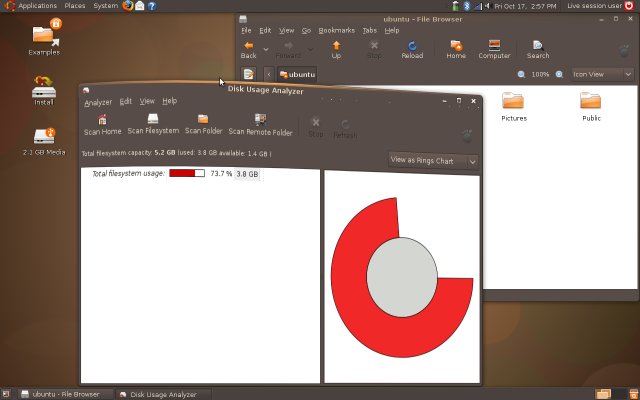Open the Go menu in File Browser
Image resolution: width=640 pixels, height=400 pixels.
(307, 31)
